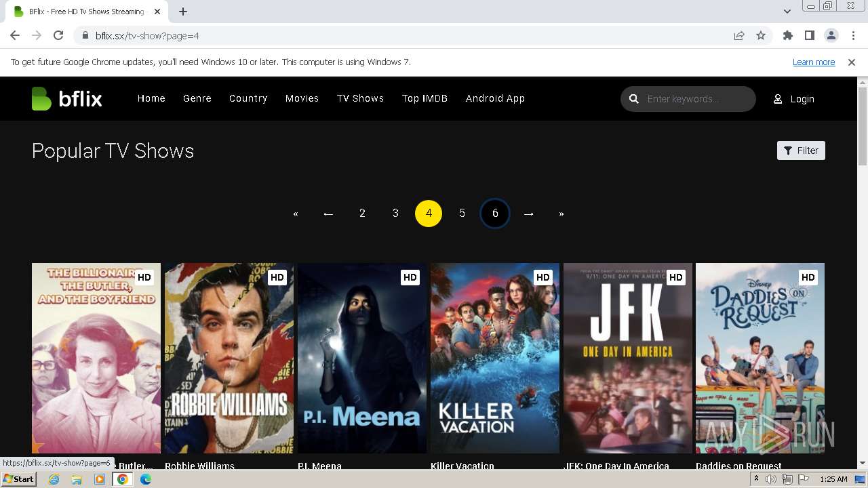This screenshot has width=868, height=488.
Task: Click the volume speaker tray icon
Action: 771,479
